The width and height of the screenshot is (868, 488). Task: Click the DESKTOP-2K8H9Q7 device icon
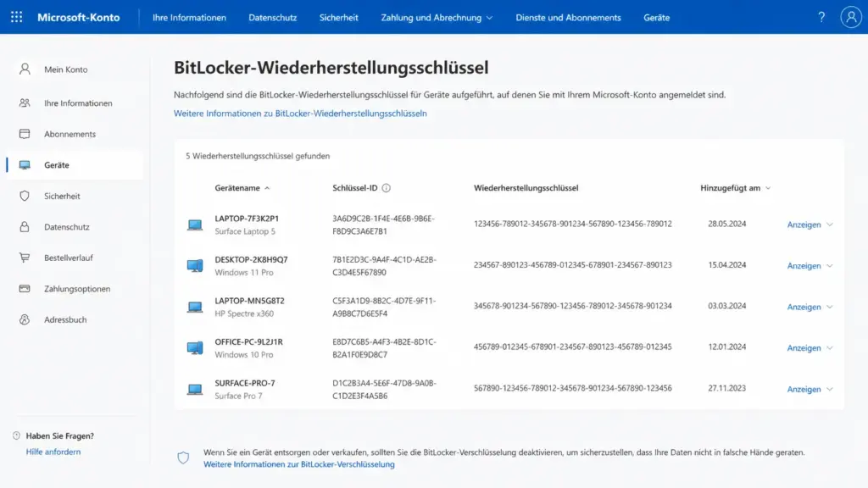pos(195,265)
